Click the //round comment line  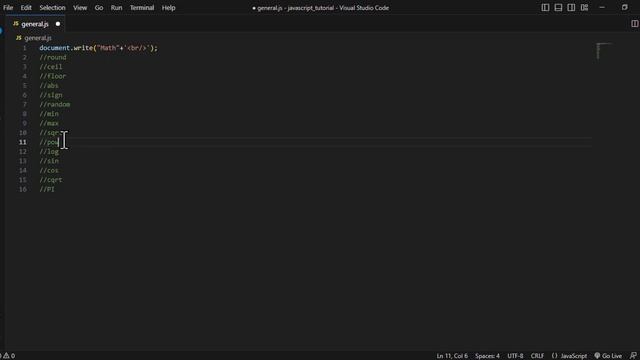pos(53,58)
